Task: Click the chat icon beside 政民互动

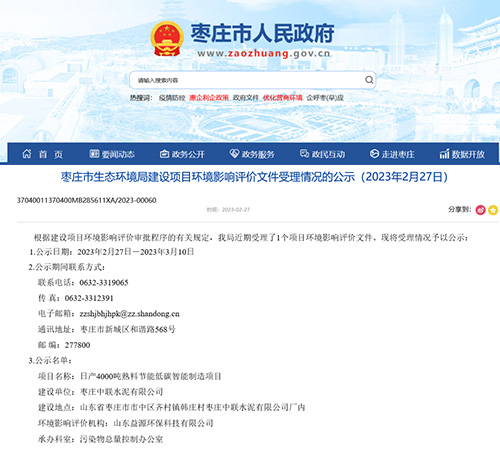Action: click(304, 154)
